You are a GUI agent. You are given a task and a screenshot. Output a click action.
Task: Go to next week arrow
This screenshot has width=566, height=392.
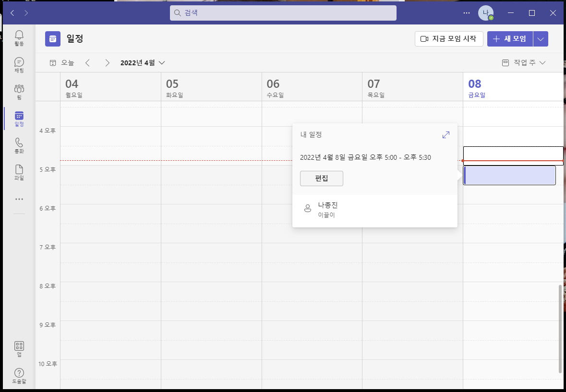(x=107, y=63)
